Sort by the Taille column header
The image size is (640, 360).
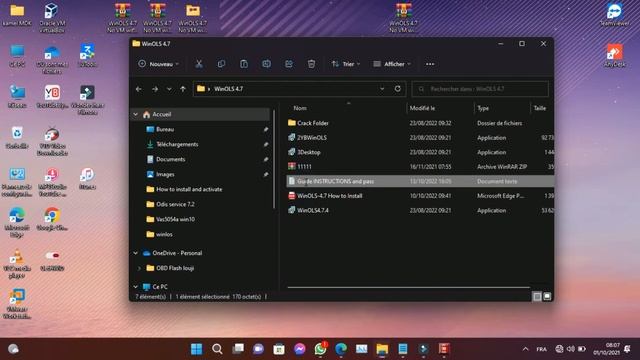(540, 108)
